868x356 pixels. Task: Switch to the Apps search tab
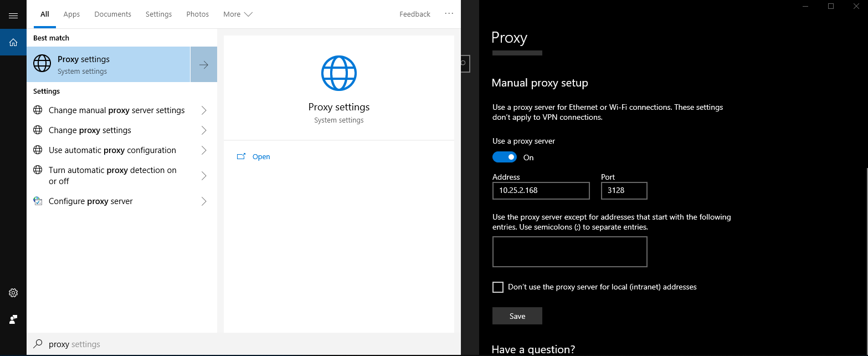[x=71, y=14]
